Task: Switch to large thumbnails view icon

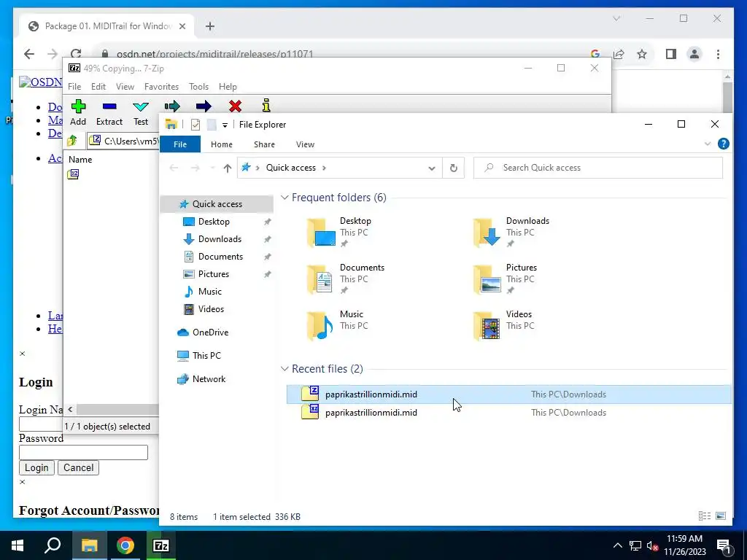Action: tap(721, 516)
